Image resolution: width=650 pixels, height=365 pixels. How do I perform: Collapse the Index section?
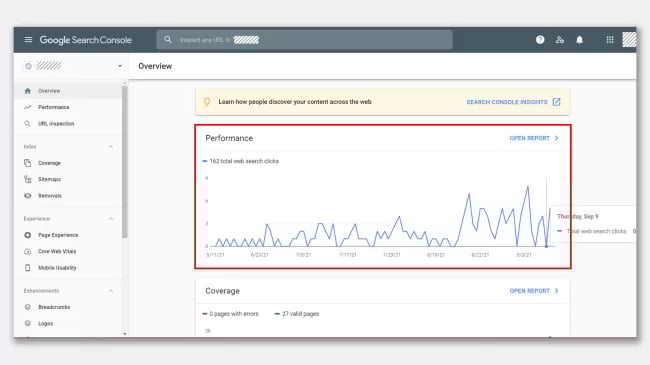tap(111, 146)
